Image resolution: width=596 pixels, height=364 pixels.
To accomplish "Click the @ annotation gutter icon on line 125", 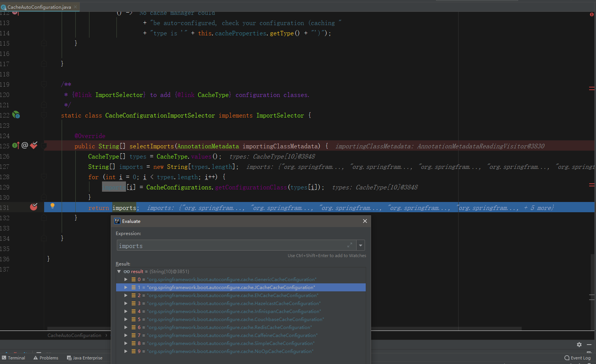I will (x=25, y=145).
